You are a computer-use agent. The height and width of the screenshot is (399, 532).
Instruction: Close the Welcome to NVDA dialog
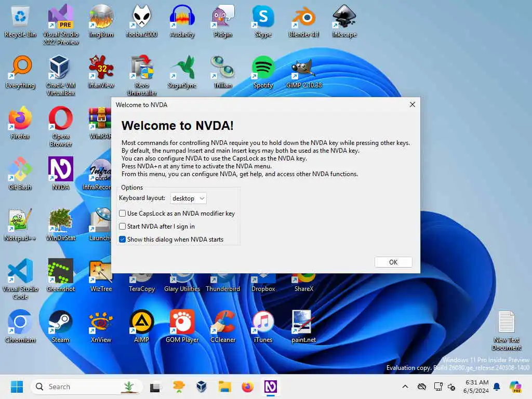pos(412,104)
